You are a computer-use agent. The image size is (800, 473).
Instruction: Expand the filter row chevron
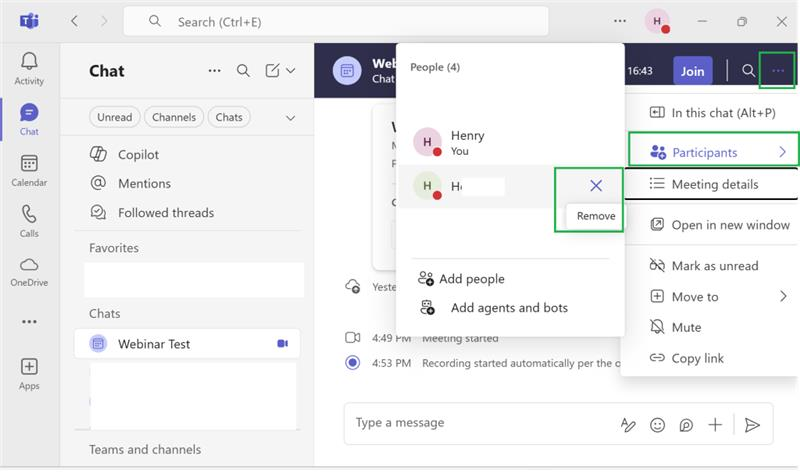[291, 118]
